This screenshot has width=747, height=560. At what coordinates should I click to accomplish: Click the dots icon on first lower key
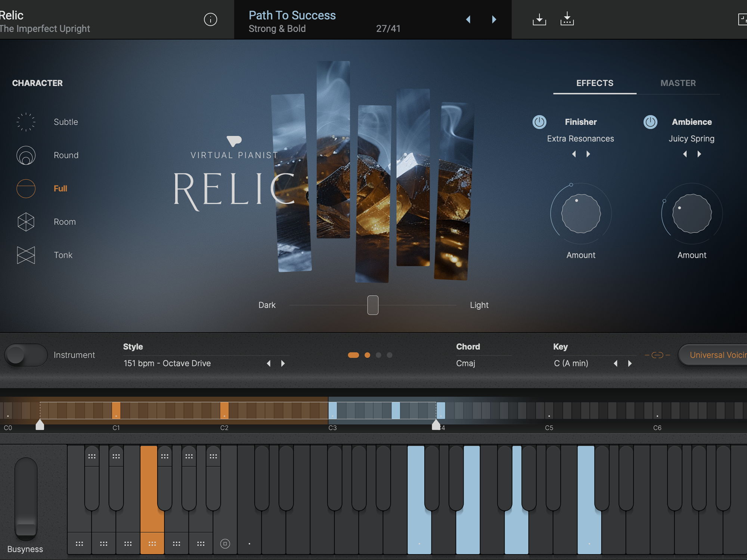pos(79,544)
